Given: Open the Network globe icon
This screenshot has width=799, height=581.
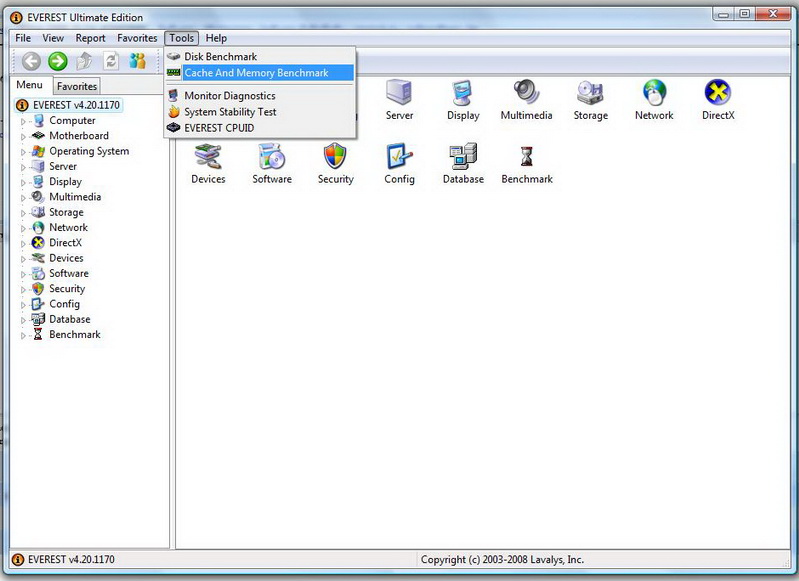Looking at the screenshot, I should coord(654,94).
